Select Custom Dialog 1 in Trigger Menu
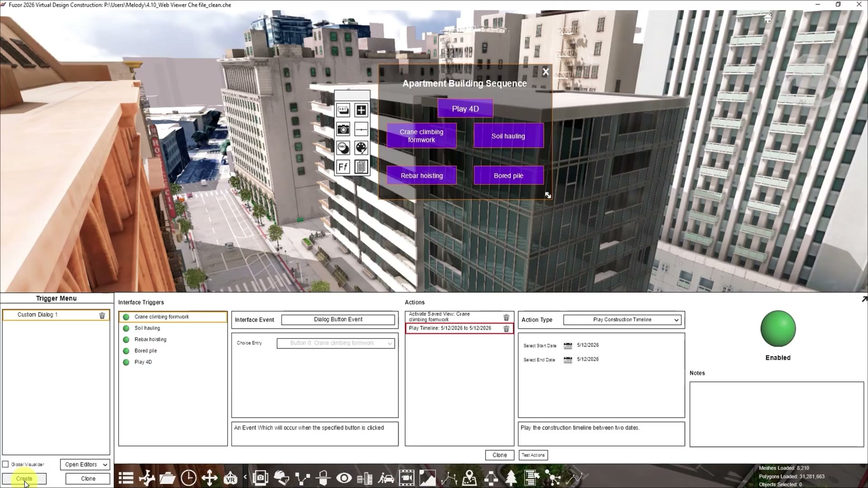This screenshot has width=868, height=488. coord(56,315)
